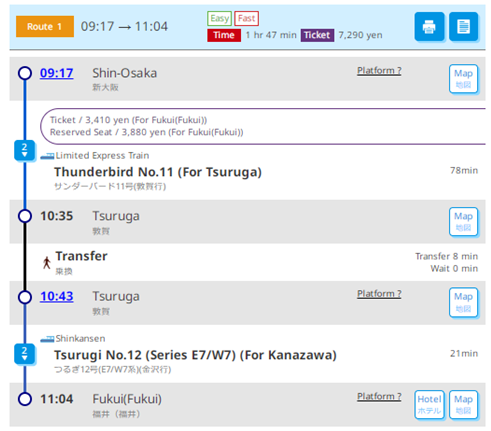Click the 09:17 departure time link

57,73
